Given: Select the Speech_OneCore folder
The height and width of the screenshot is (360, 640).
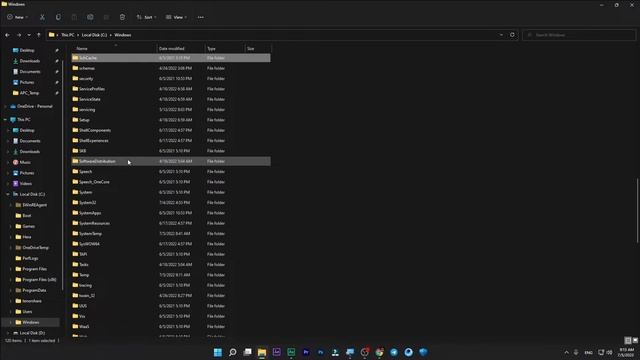Looking at the screenshot, I should click(x=171, y=182).
